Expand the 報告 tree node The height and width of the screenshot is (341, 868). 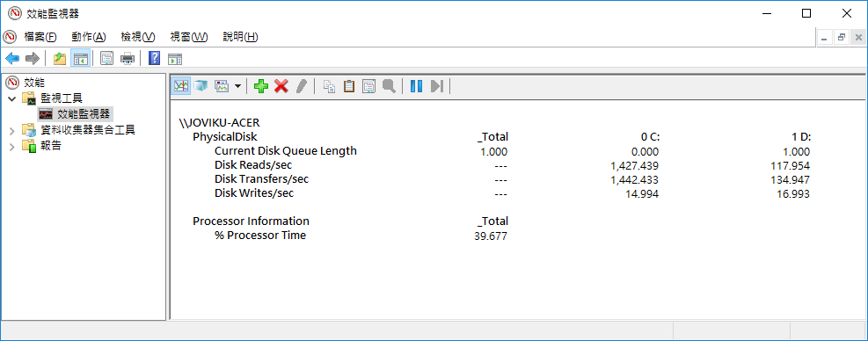12,147
